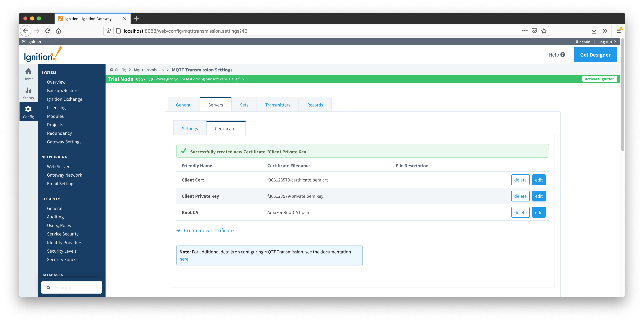Click the Pocket save icon

pyautogui.click(x=534, y=31)
